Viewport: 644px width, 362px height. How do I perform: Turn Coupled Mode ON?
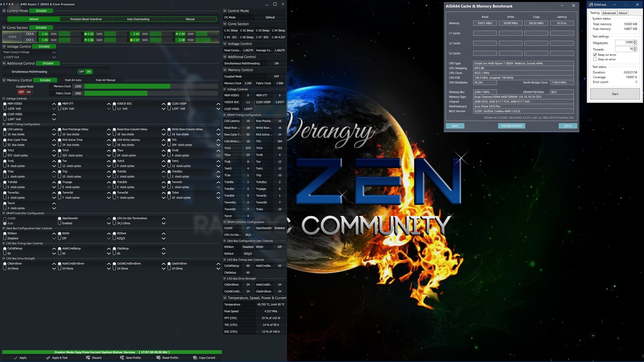pyautogui.click(x=28, y=92)
